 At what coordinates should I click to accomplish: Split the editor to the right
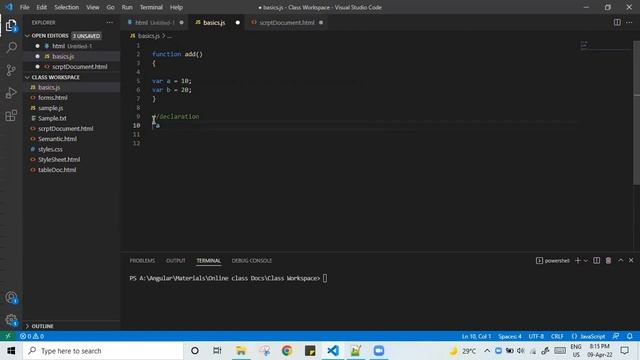pos(617,22)
